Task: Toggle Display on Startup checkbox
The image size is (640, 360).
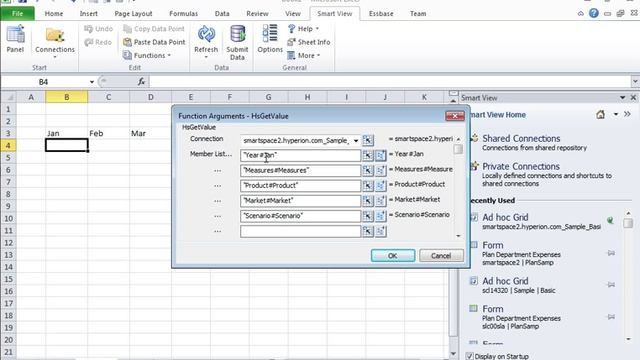Action: pyautogui.click(x=470, y=356)
